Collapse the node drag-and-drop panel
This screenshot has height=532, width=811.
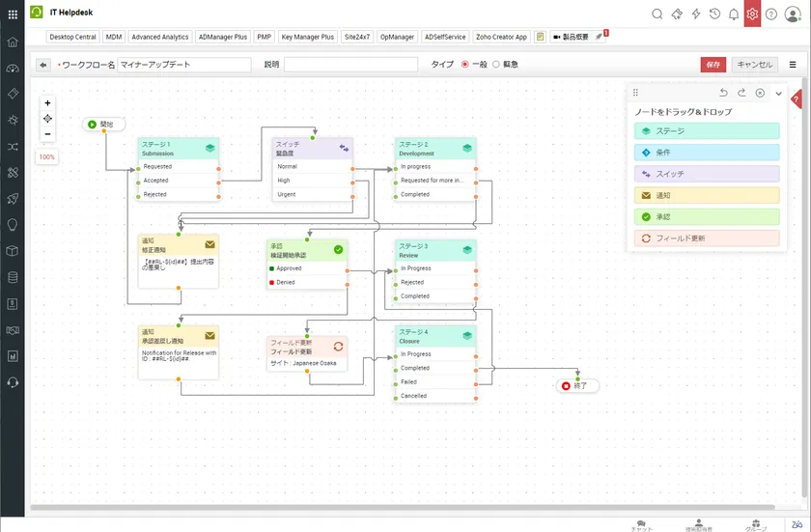point(778,93)
